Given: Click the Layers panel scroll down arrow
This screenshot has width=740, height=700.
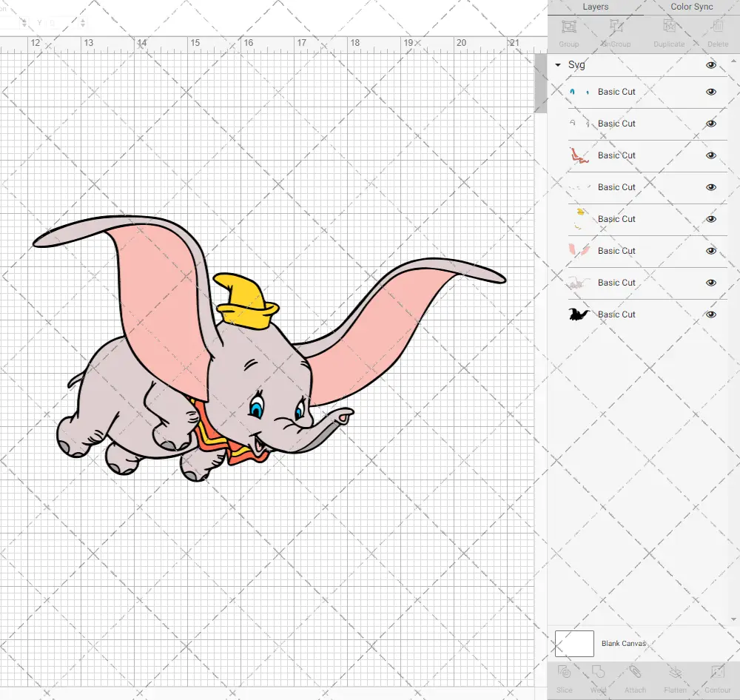Looking at the screenshot, I should pos(733,620).
